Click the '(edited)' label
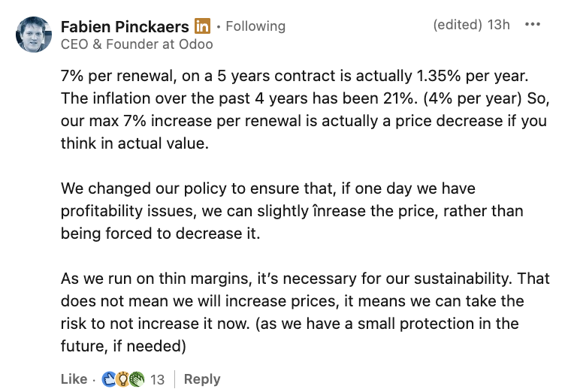 [x=457, y=25]
